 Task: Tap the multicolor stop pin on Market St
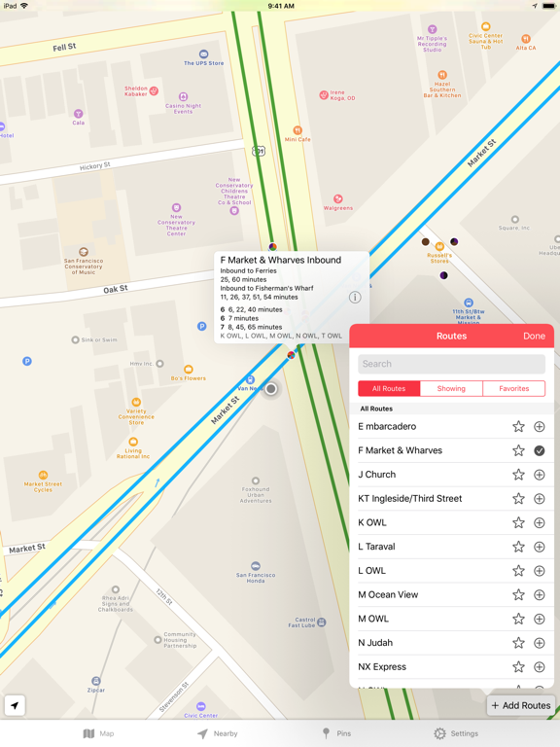pos(291,355)
